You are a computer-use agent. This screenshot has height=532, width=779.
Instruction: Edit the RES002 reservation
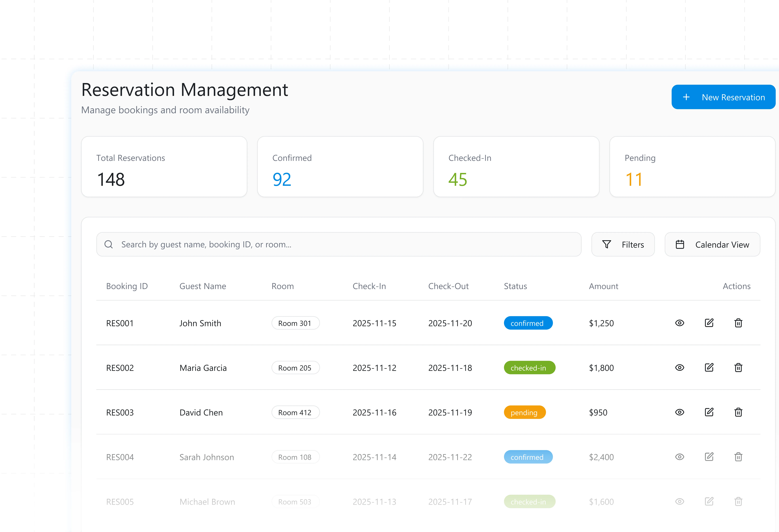click(709, 367)
